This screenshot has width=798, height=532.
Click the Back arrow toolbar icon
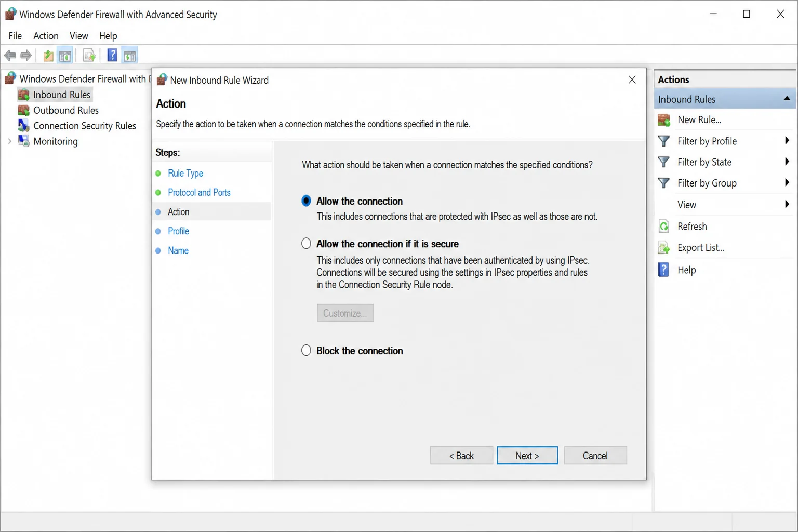(x=10, y=55)
